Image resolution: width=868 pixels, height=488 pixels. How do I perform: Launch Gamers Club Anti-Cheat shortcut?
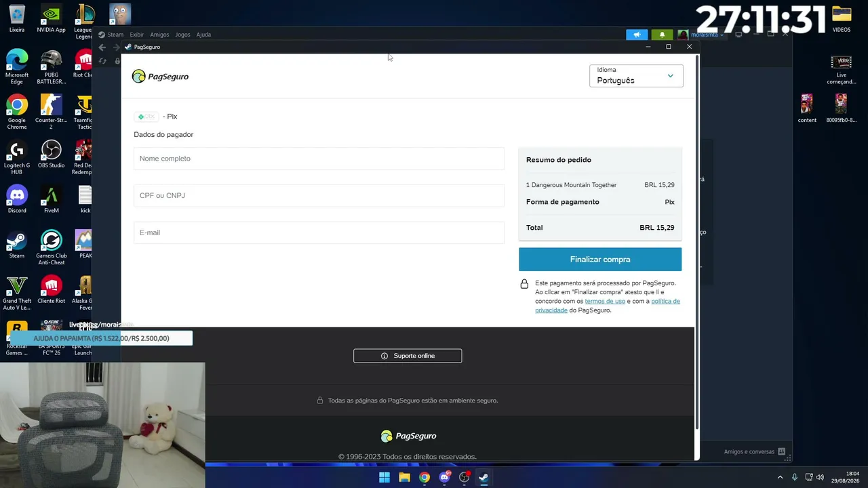click(51, 247)
